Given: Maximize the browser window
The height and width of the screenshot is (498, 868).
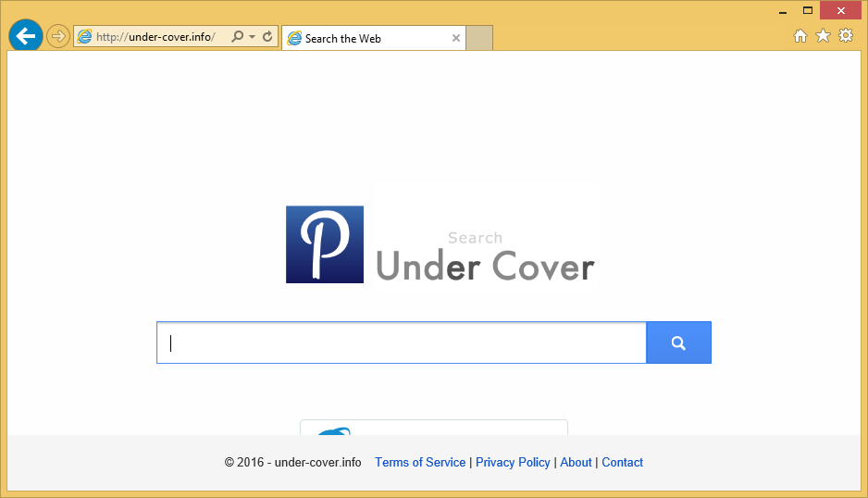Looking at the screenshot, I should [x=807, y=9].
